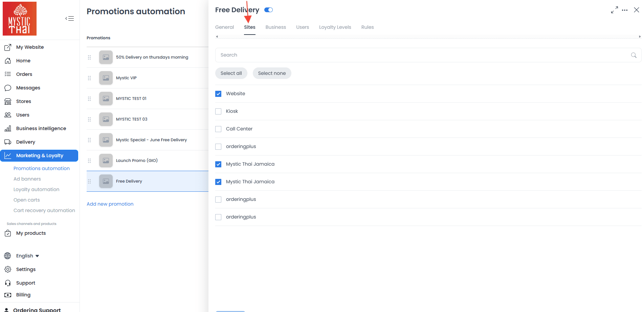This screenshot has width=644, height=312.
Task: Open My Website from the sidebar
Action: tap(30, 47)
